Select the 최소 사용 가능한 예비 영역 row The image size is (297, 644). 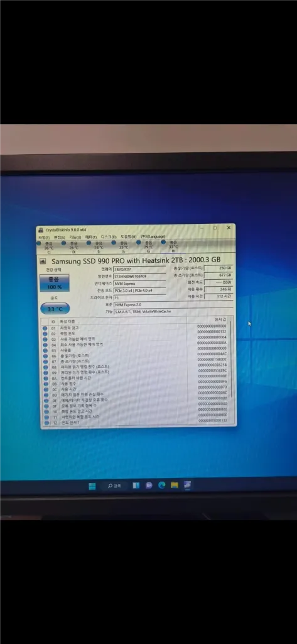134,345
